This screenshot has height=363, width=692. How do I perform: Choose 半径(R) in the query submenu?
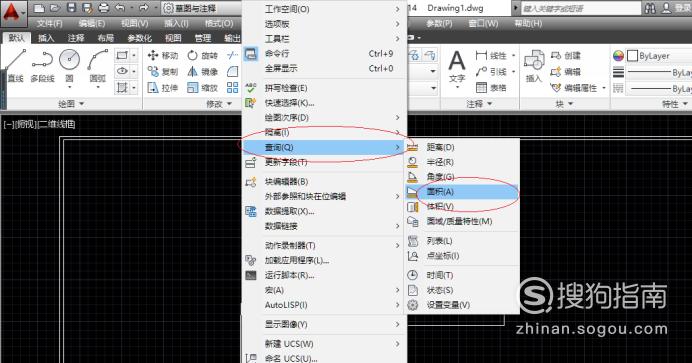(x=462, y=162)
